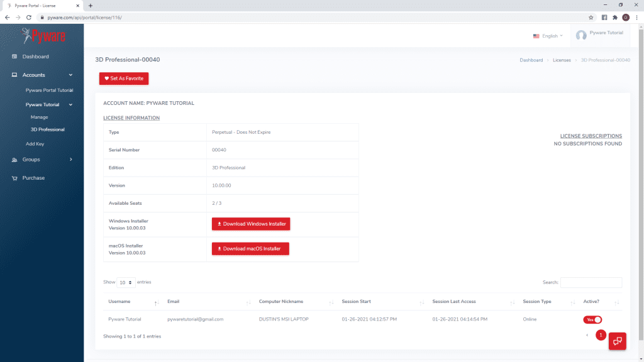Sort table by Session Start column
644x362 pixels.
(x=356, y=302)
